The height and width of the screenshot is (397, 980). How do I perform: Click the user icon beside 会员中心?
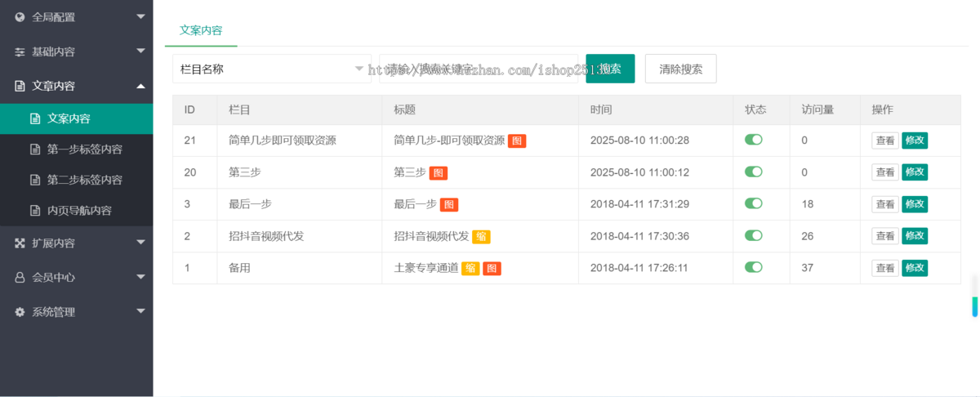20,277
